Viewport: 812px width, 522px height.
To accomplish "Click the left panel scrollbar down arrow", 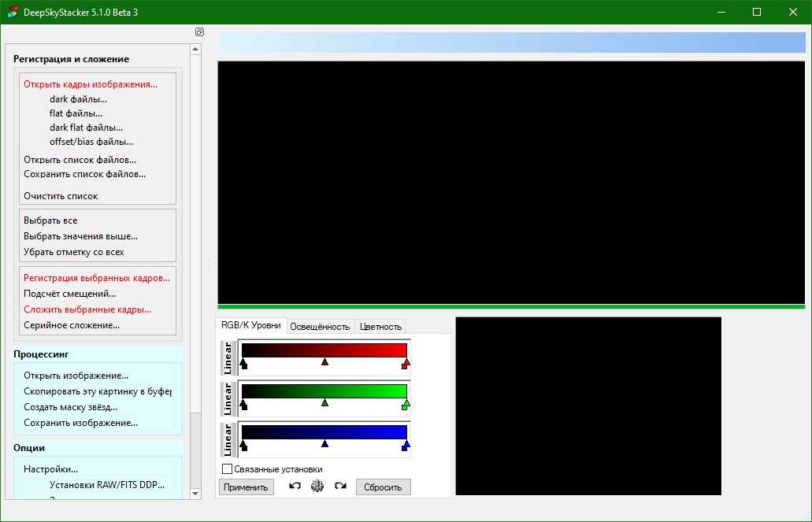I will [x=195, y=494].
